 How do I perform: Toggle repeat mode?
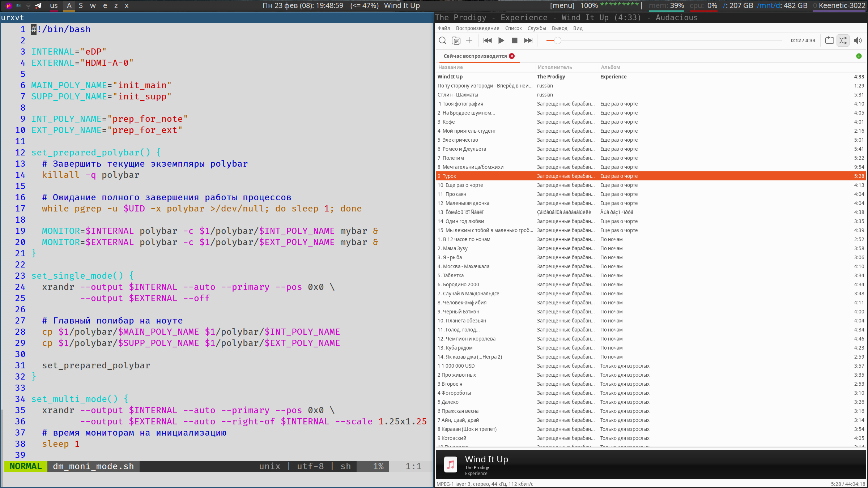coord(829,40)
